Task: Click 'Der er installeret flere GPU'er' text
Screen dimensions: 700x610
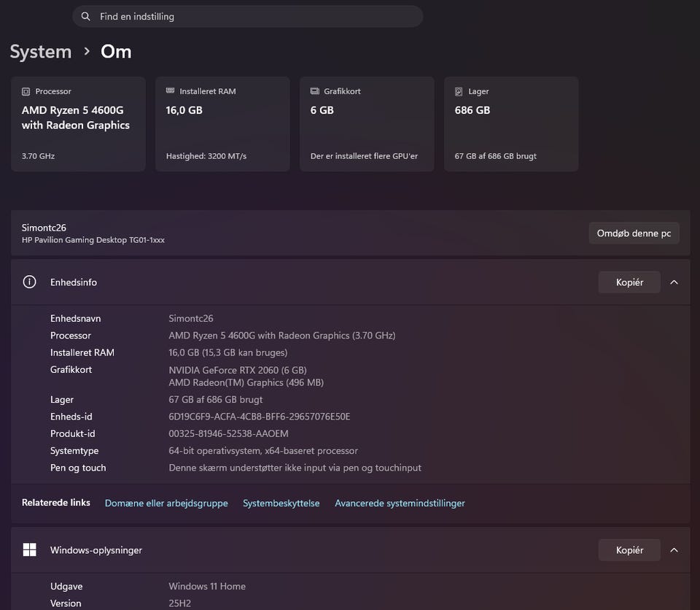Action: (365, 156)
